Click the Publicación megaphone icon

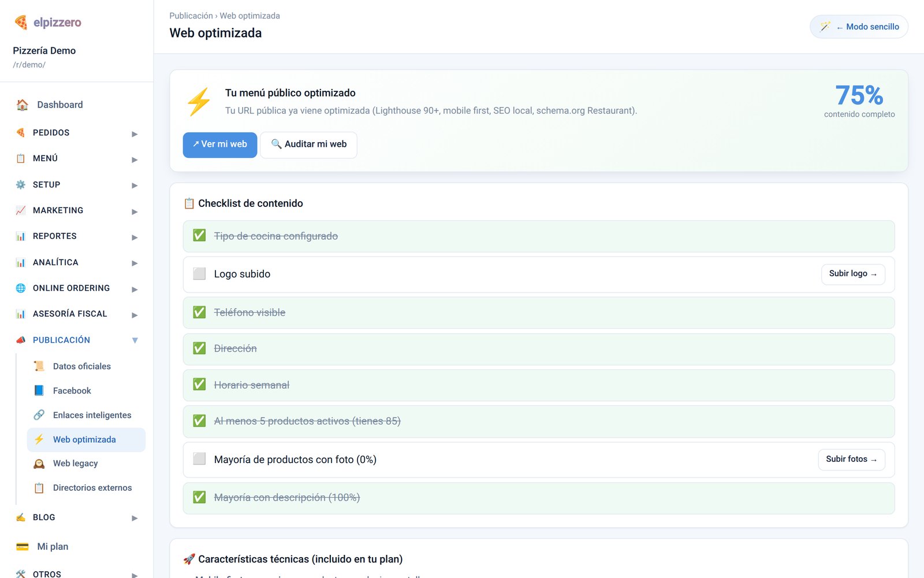click(x=21, y=340)
